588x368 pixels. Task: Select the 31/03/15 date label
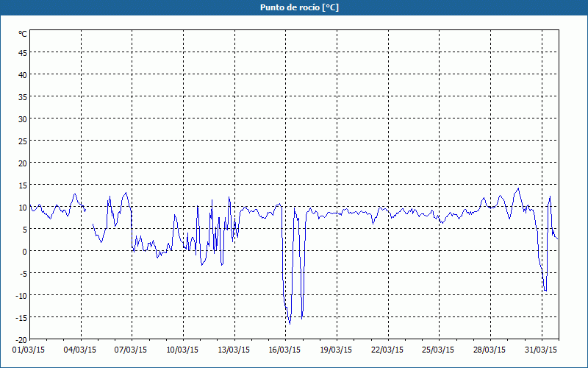(x=541, y=350)
